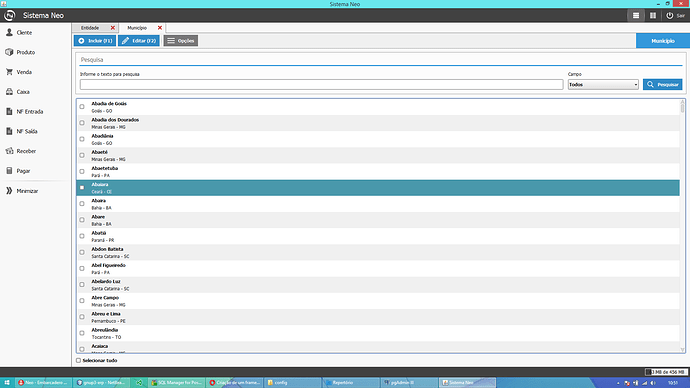690x388 pixels.
Task: Check the Abadia de Goiás row checkbox
Action: (x=82, y=106)
